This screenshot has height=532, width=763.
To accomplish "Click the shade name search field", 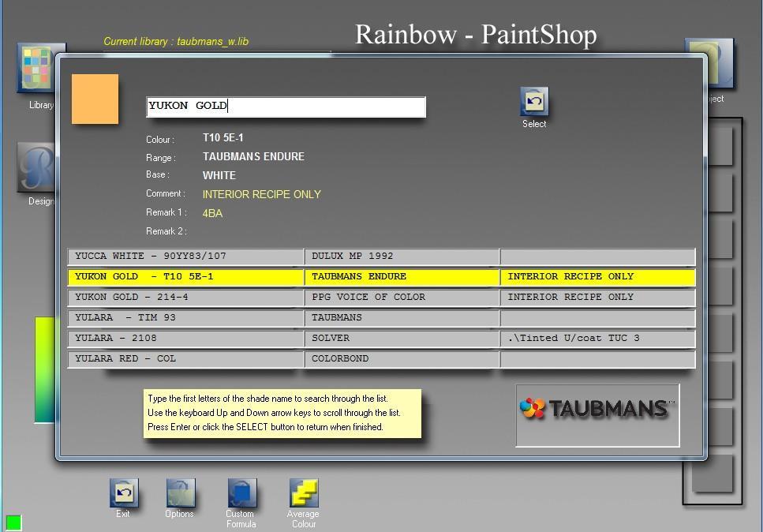I will [x=286, y=107].
